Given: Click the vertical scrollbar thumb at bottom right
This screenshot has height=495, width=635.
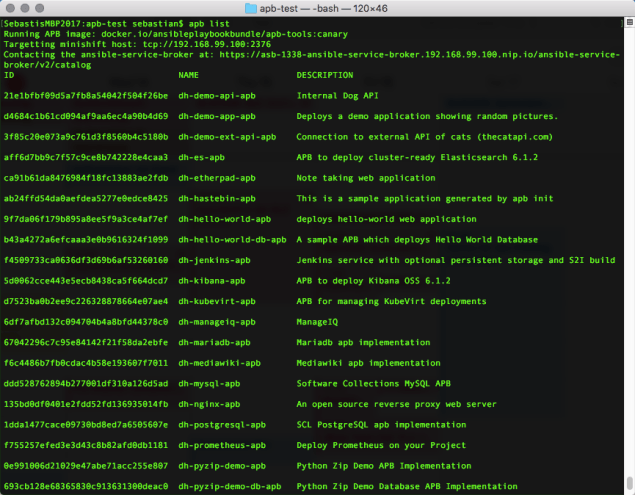Looking at the screenshot, I should (x=630, y=483).
